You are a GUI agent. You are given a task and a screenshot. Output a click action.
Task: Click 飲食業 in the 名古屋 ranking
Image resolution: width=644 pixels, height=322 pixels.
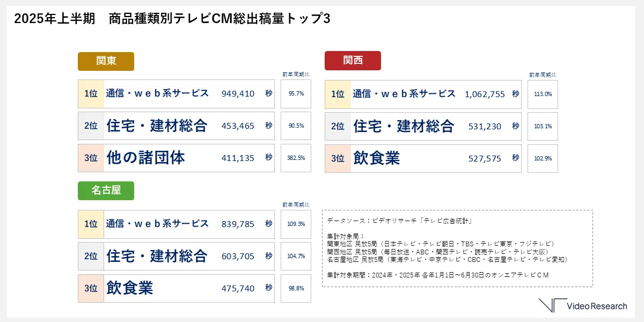pos(130,288)
